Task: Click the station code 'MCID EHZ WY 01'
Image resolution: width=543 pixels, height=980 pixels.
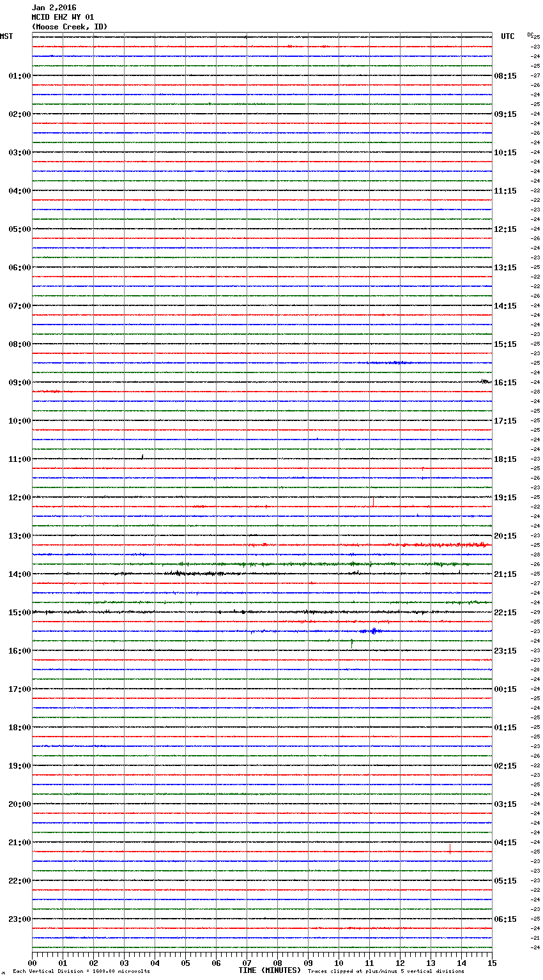Action: [x=63, y=17]
